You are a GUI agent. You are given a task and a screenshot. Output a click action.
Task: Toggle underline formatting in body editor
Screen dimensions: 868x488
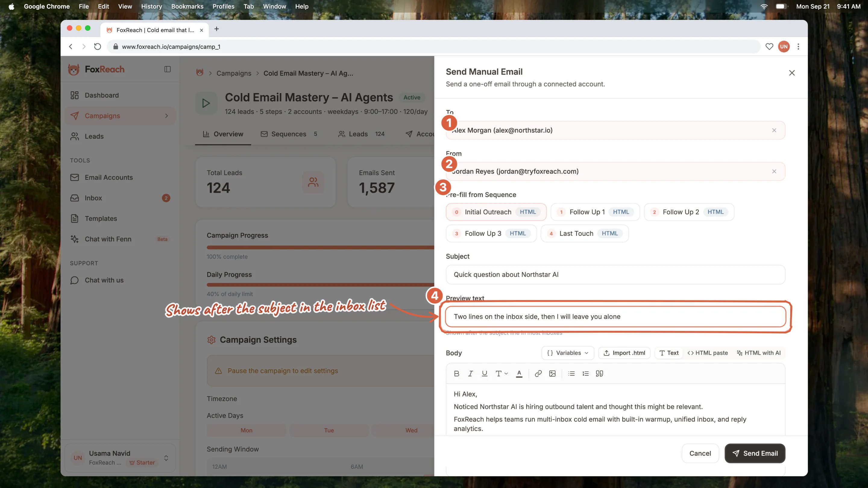pos(485,374)
